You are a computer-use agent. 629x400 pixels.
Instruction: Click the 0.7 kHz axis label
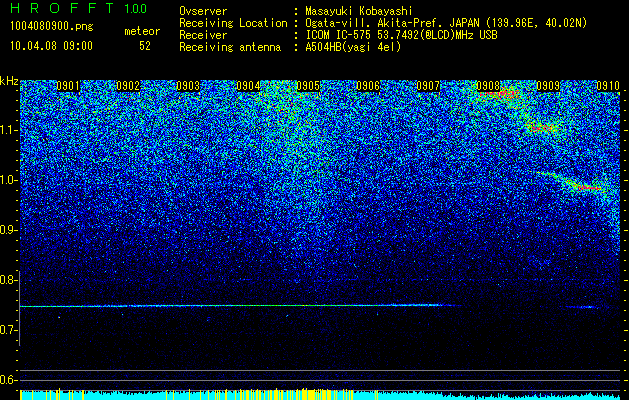(x=9, y=330)
